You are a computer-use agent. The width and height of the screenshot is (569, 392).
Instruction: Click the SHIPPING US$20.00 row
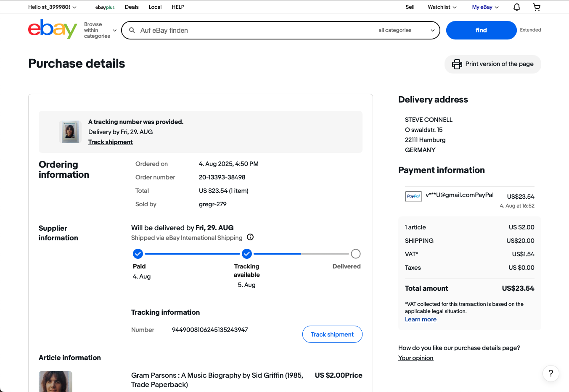tap(469, 241)
